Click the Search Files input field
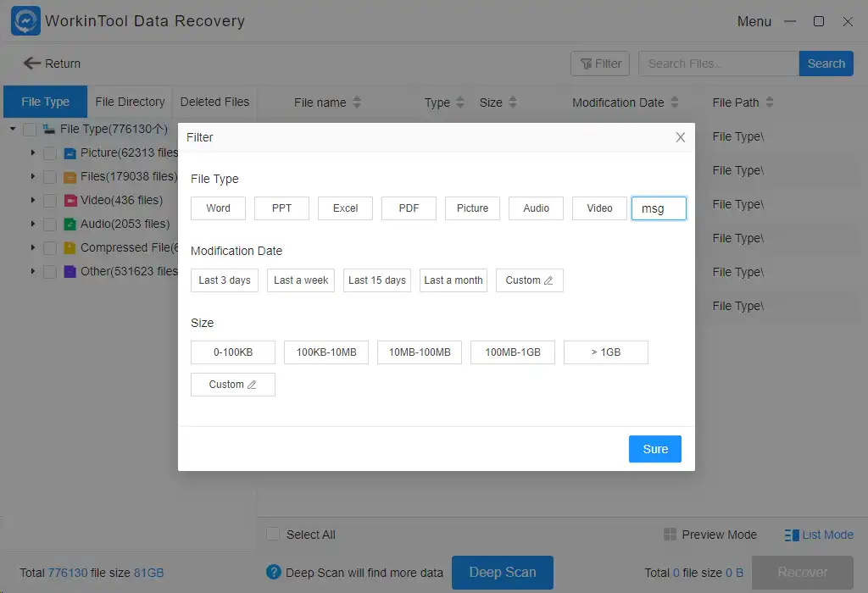Image resolution: width=868 pixels, height=593 pixels. pyautogui.click(x=719, y=64)
